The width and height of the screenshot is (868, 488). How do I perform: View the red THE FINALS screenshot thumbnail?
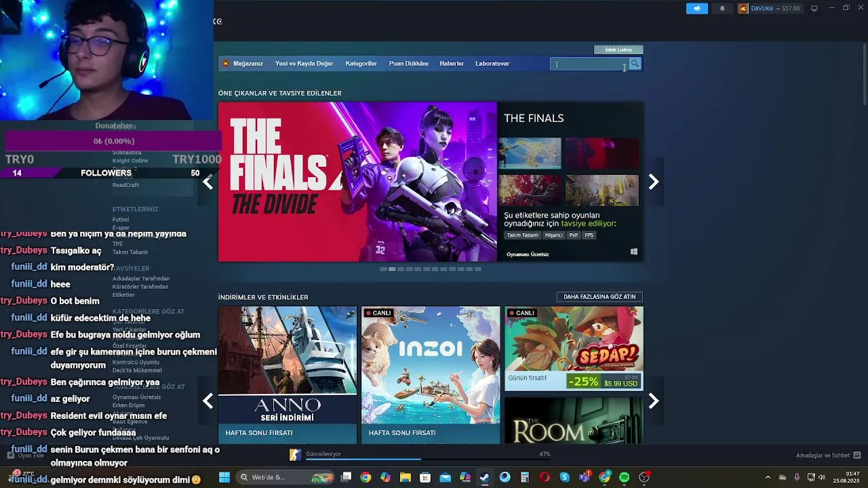coord(602,153)
